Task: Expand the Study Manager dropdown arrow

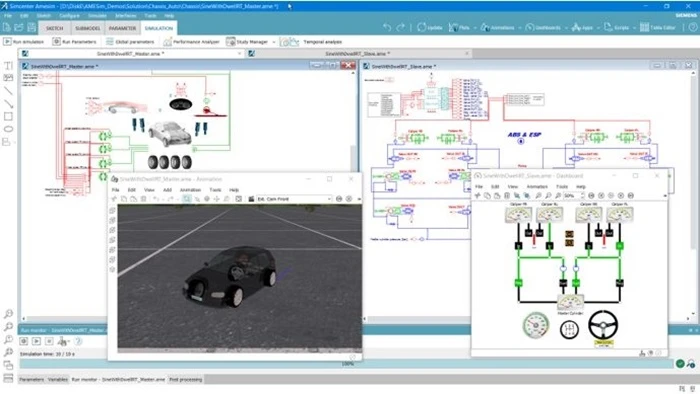Action: [x=273, y=42]
